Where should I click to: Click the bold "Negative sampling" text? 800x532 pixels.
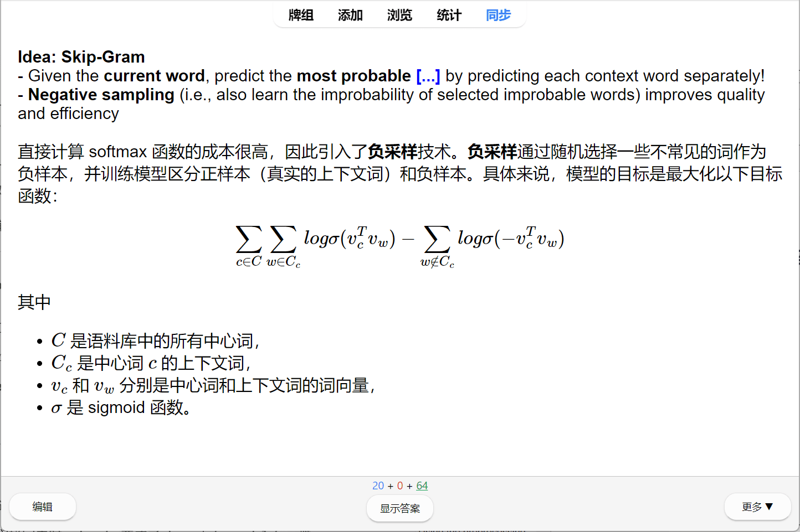pos(101,95)
